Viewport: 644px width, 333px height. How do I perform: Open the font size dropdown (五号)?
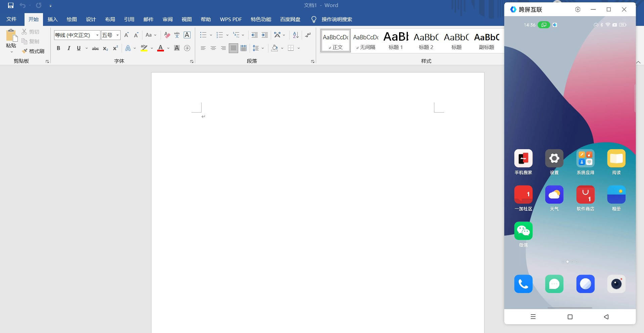pos(118,35)
